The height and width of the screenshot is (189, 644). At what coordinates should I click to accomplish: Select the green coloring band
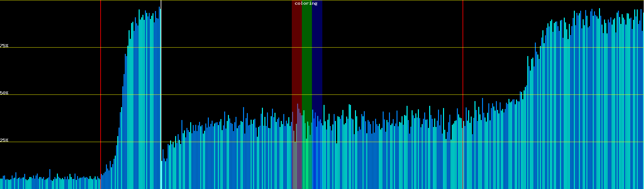pos(307,63)
